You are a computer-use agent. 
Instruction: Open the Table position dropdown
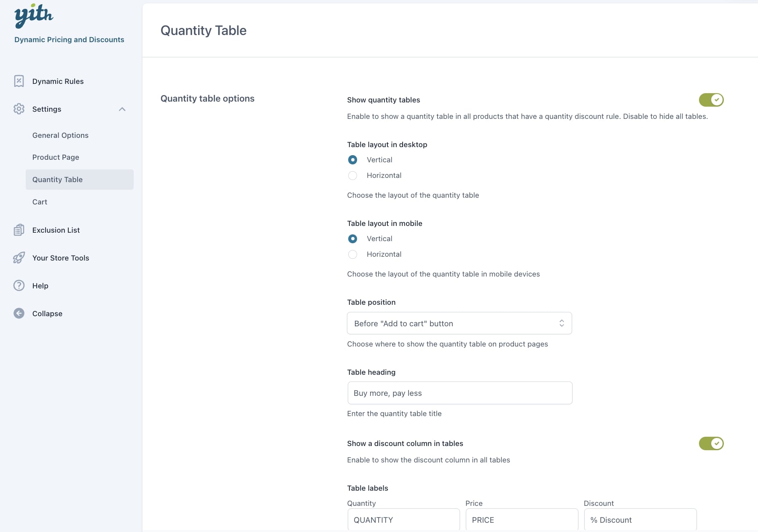[459, 323]
